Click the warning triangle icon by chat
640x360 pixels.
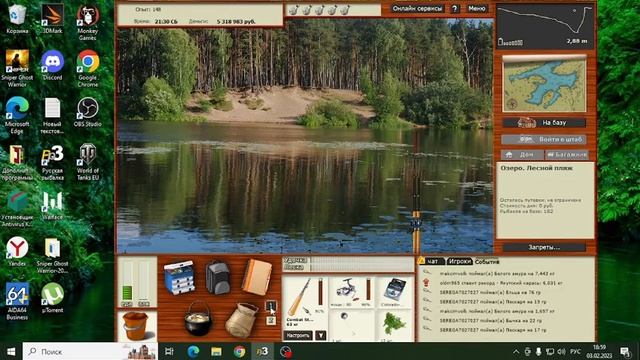pyautogui.click(x=422, y=261)
